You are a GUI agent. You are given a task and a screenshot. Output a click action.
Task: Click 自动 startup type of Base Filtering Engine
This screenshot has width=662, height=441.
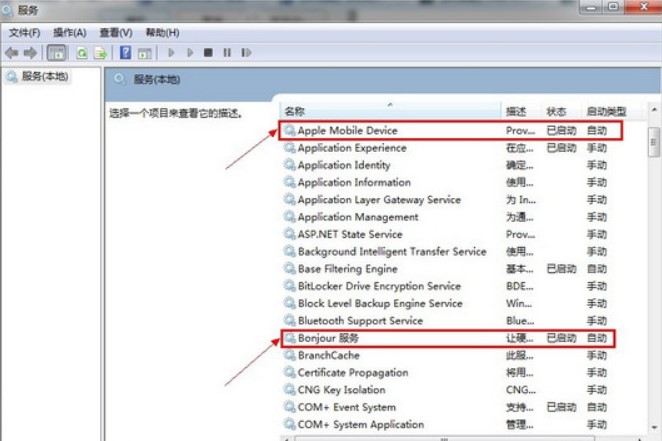pos(597,269)
